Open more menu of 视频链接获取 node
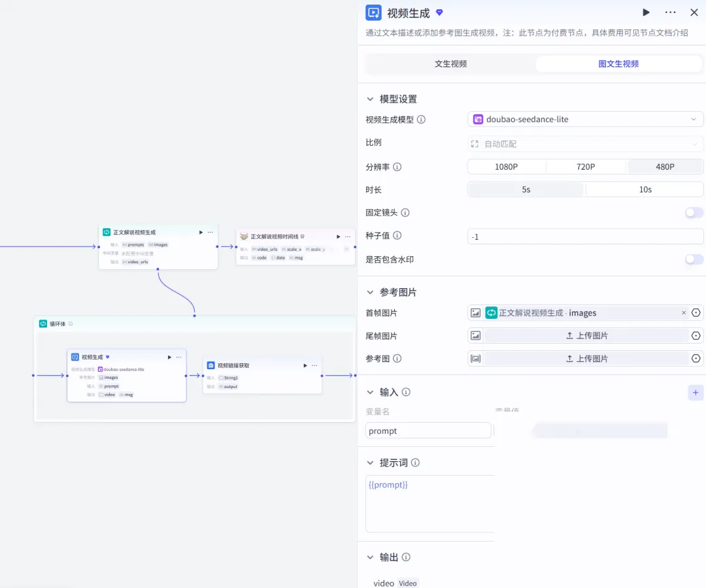This screenshot has height=588, width=706. (314, 365)
